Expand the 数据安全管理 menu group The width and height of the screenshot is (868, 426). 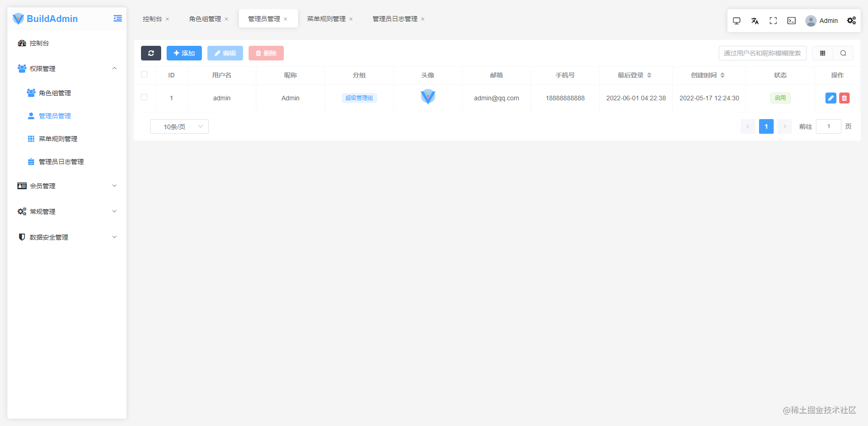point(67,237)
